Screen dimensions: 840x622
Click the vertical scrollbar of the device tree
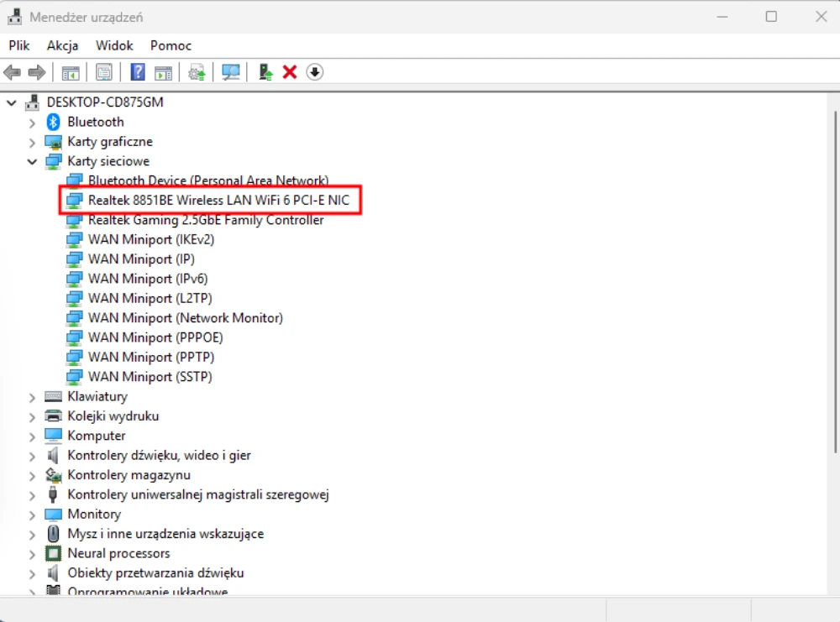tap(834, 282)
